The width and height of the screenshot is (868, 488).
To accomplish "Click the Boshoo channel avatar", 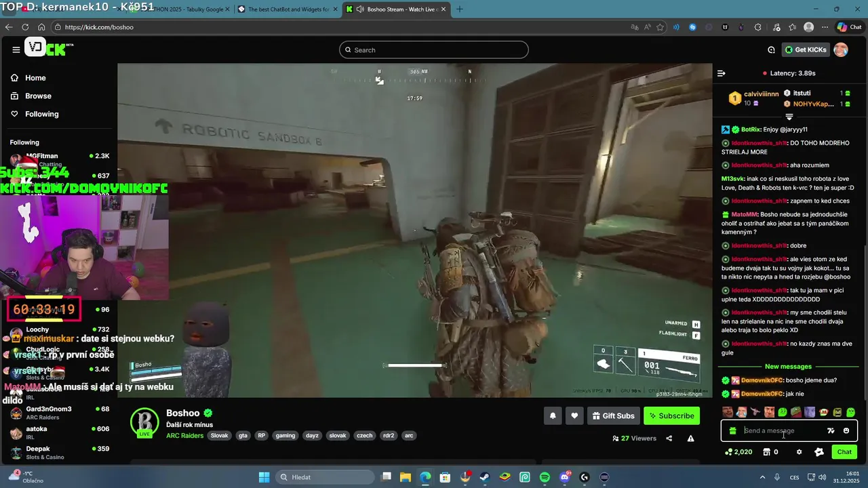I will (144, 422).
